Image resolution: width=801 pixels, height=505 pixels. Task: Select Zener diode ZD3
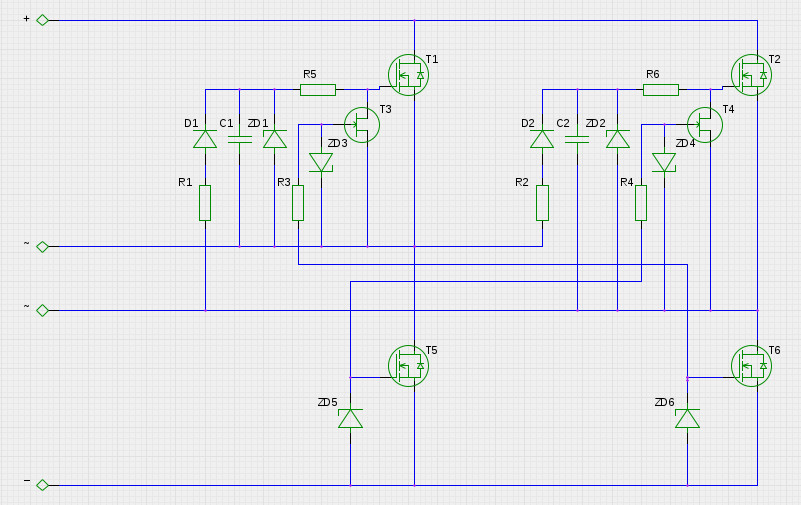(x=321, y=162)
